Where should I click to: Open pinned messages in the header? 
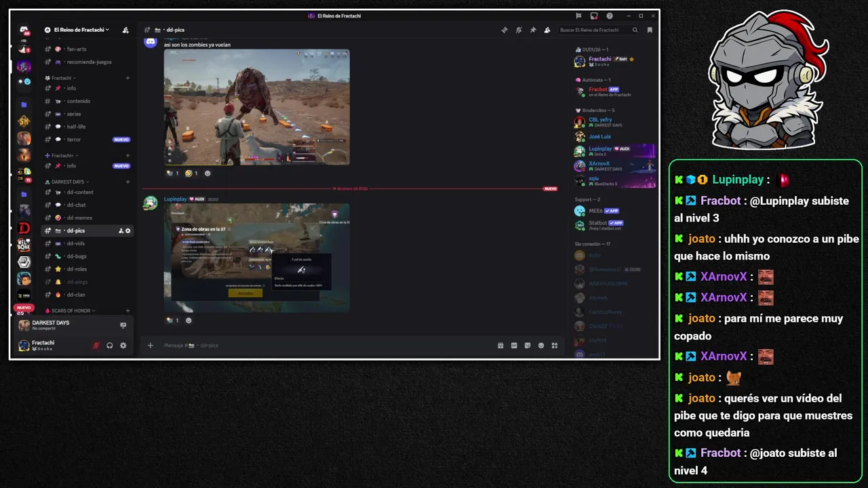pyautogui.click(x=533, y=30)
